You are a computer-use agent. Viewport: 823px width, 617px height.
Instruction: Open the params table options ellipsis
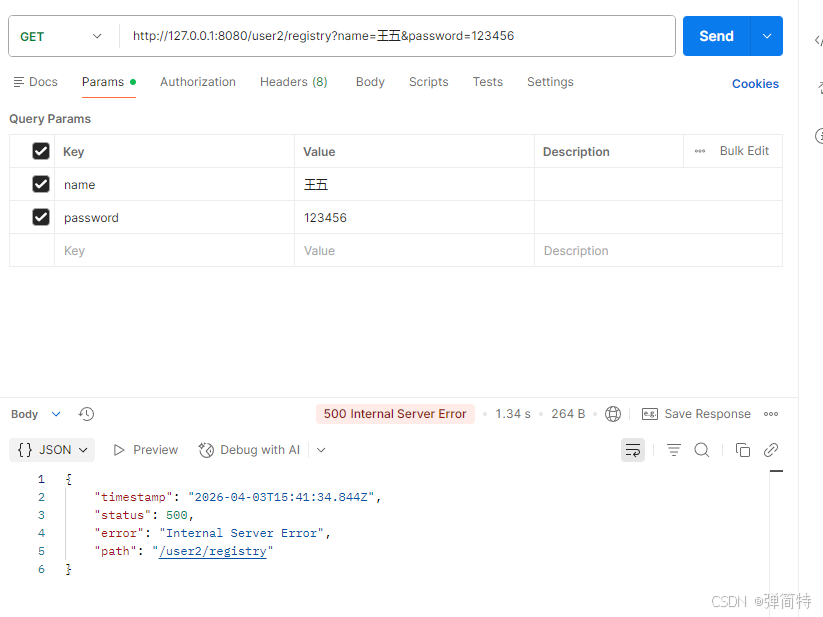pos(700,151)
